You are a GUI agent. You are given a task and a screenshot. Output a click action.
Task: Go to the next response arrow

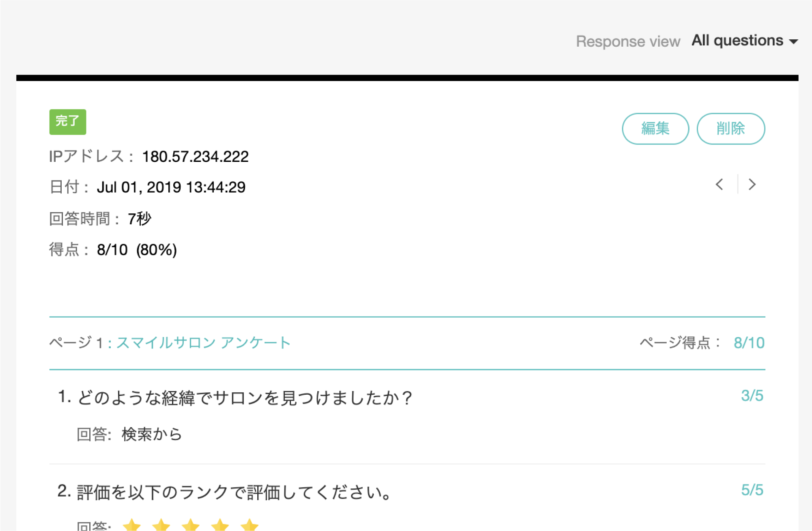(x=752, y=185)
